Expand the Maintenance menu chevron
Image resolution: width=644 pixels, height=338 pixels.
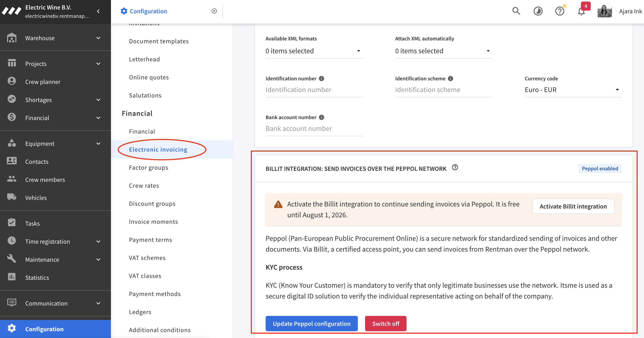(99, 259)
